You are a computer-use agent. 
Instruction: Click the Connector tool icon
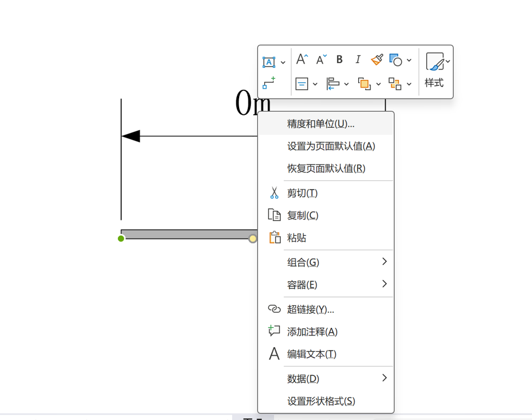(x=269, y=83)
